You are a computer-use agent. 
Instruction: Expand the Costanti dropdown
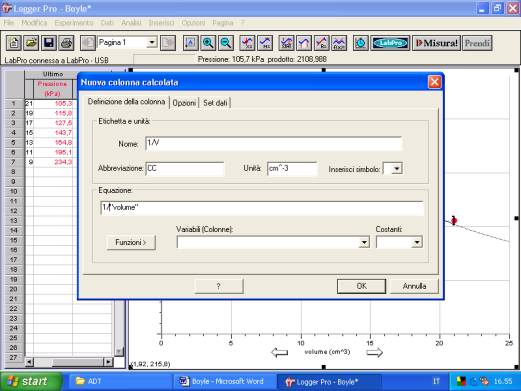point(417,242)
